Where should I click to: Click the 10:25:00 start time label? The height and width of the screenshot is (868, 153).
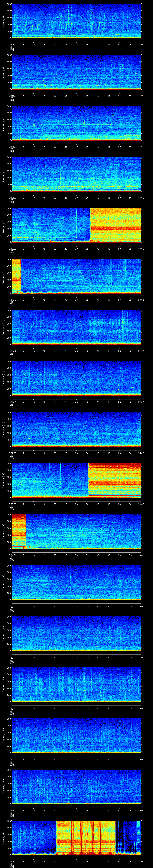click(12, 606)
